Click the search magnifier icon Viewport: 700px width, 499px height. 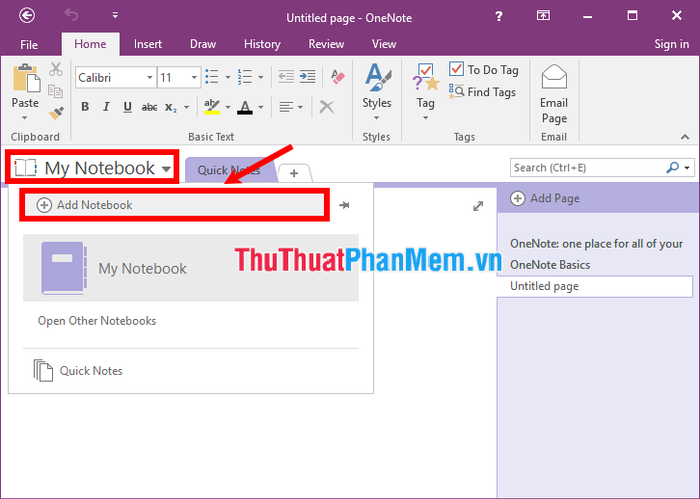click(x=672, y=168)
